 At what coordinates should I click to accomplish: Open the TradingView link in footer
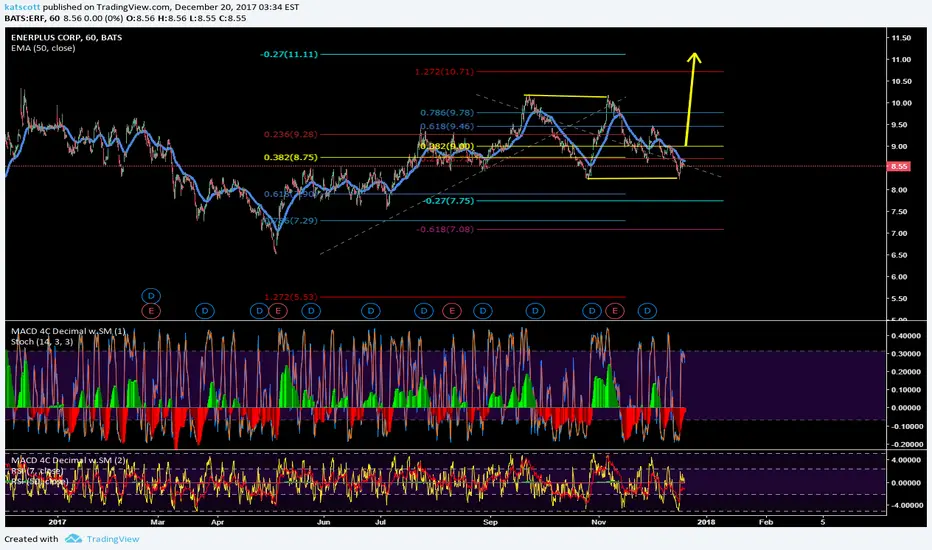113,539
